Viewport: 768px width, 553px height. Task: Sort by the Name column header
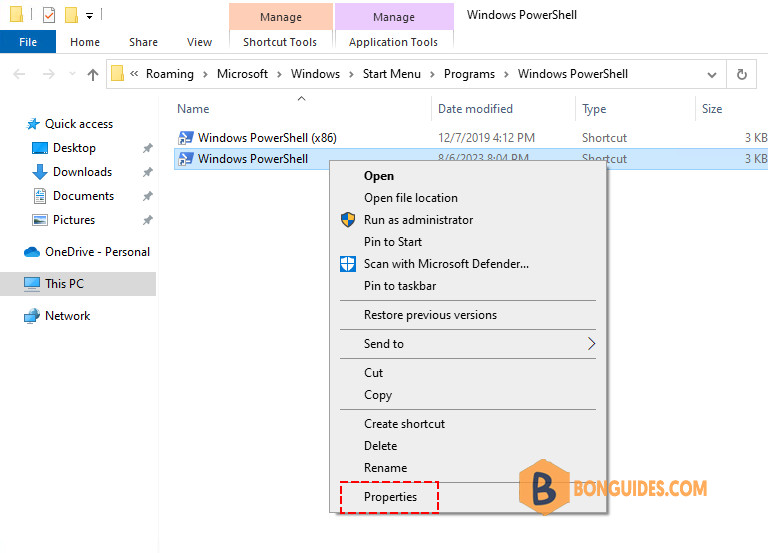point(193,109)
